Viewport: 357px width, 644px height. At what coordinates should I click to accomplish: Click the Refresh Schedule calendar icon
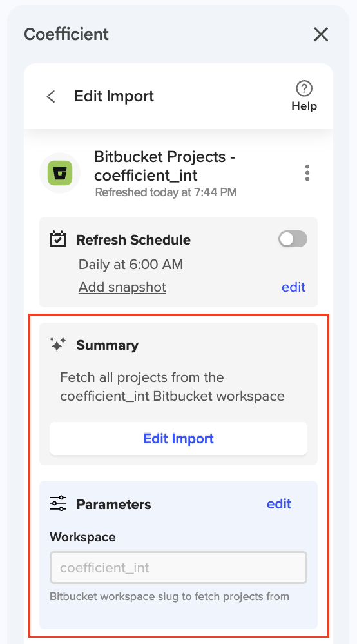point(58,239)
